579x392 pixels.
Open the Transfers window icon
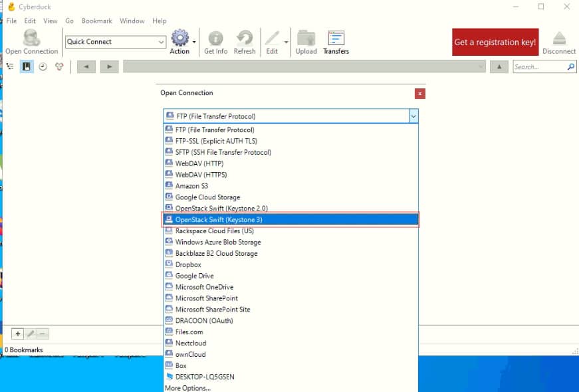(x=336, y=39)
